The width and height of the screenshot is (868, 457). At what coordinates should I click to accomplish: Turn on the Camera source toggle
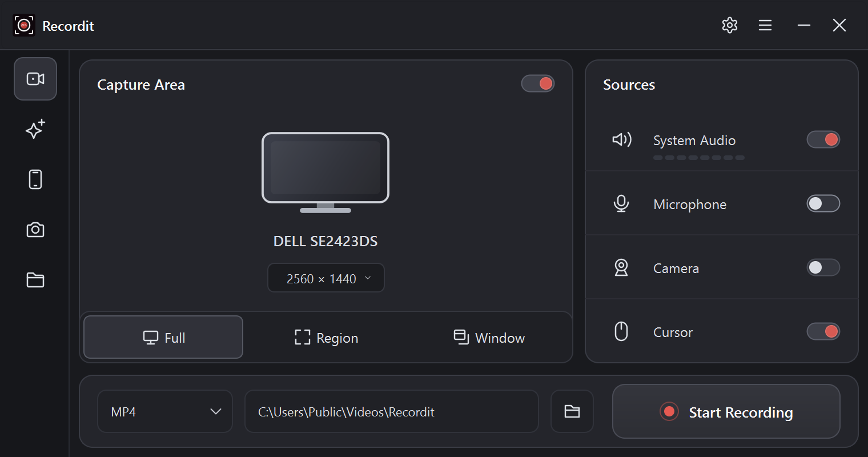pyautogui.click(x=823, y=267)
